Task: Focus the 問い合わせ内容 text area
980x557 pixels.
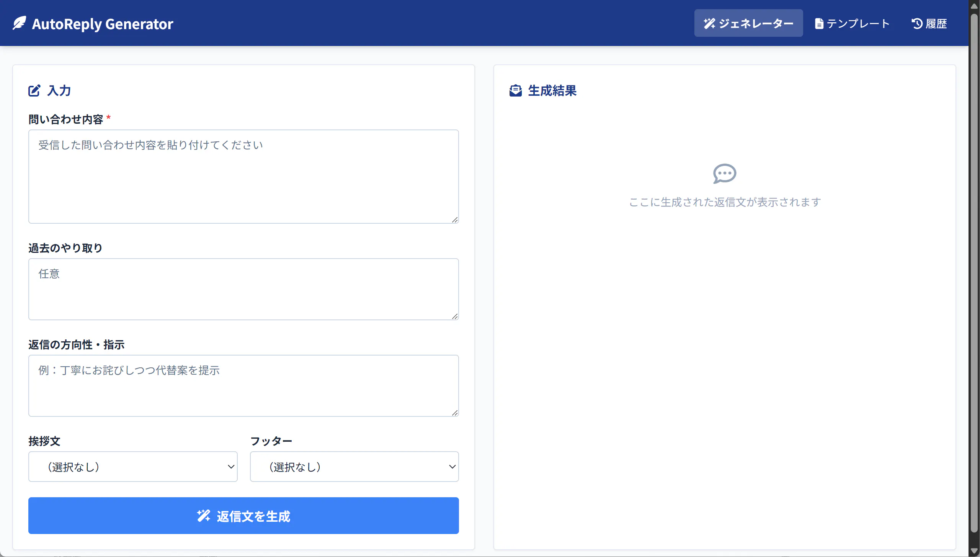Action: click(243, 177)
